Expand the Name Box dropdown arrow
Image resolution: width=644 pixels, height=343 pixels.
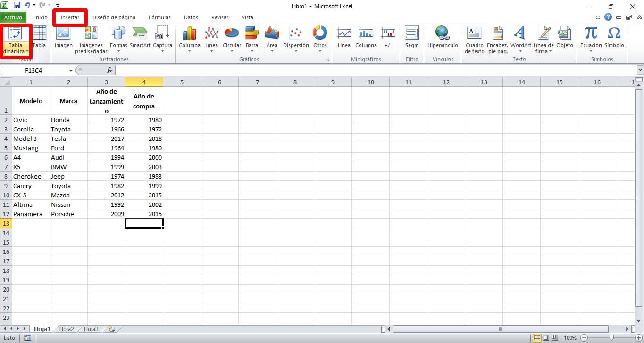(x=71, y=70)
